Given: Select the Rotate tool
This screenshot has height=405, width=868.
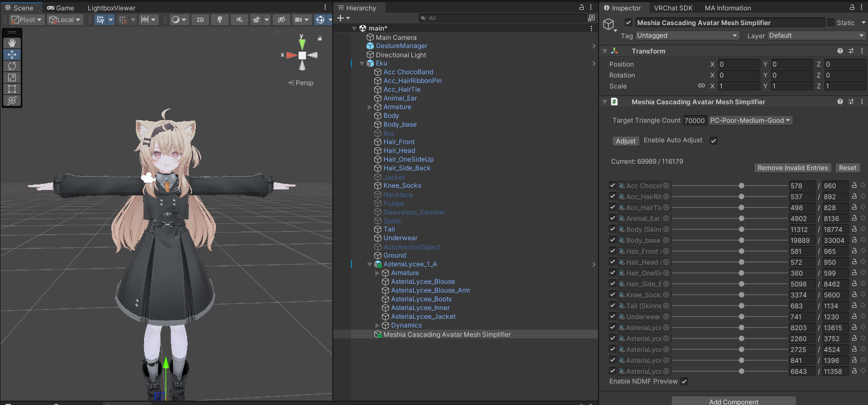Looking at the screenshot, I should (12, 66).
